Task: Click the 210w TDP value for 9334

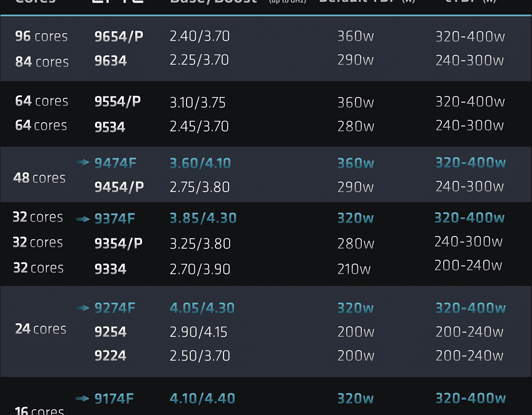Action: click(354, 269)
